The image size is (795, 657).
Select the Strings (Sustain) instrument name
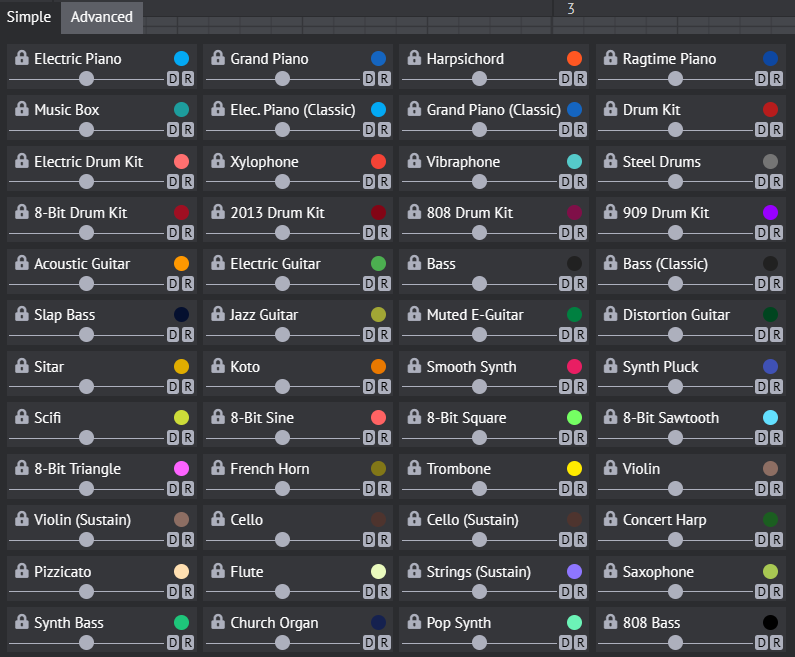pyautogui.click(x=479, y=572)
